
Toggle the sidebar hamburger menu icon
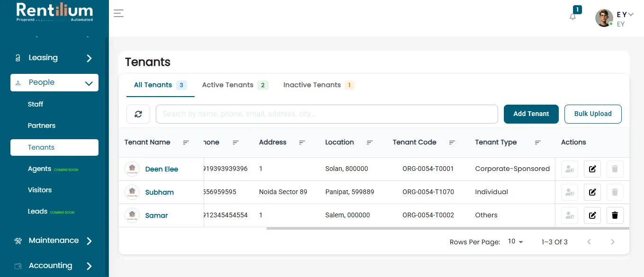point(118,13)
